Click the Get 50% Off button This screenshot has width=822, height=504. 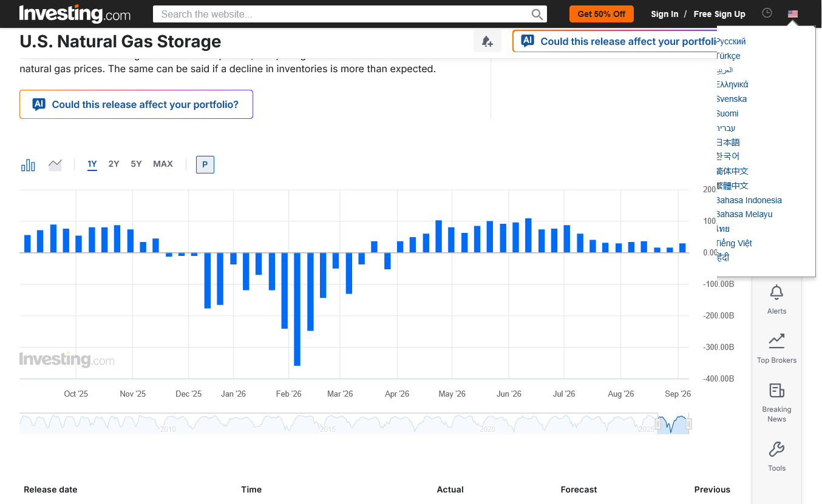[x=602, y=14]
